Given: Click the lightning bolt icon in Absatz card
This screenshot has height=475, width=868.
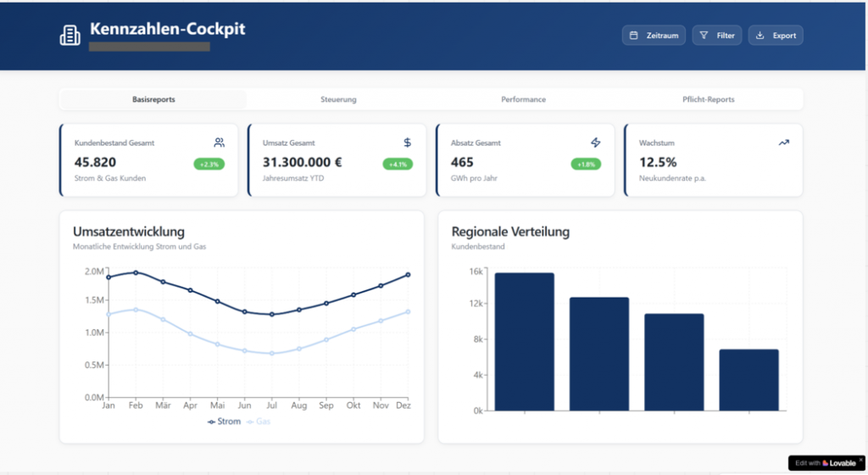Looking at the screenshot, I should 596,142.
